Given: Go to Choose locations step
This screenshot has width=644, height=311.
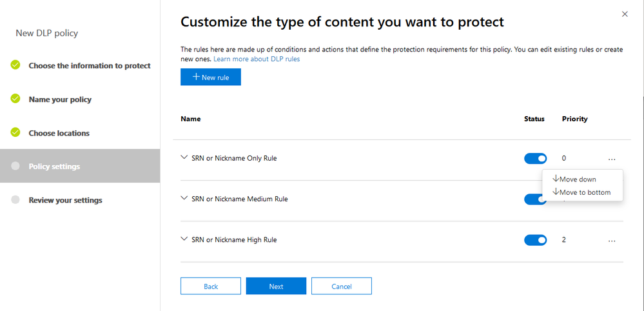Looking at the screenshot, I should [59, 133].
